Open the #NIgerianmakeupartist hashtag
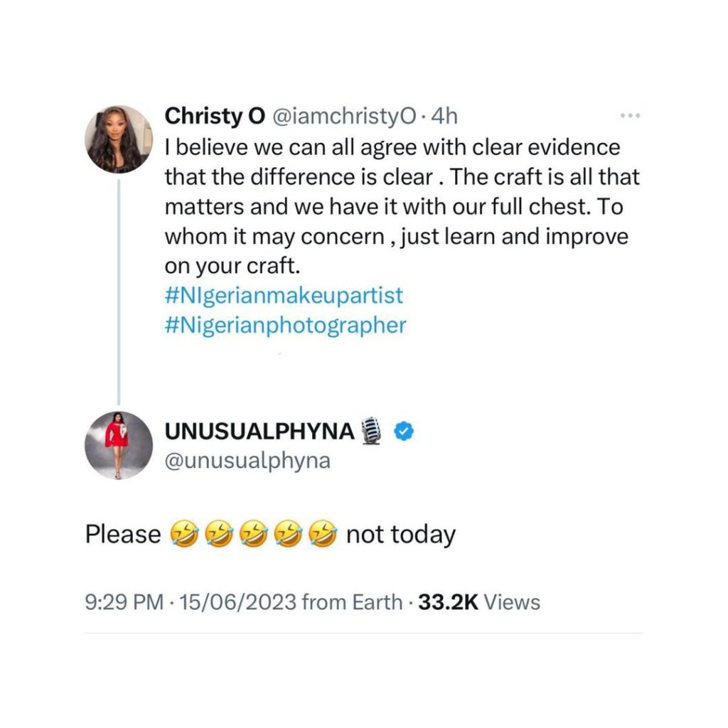The height and width of the screenshot is (728, 728). (x=284, y=294)
